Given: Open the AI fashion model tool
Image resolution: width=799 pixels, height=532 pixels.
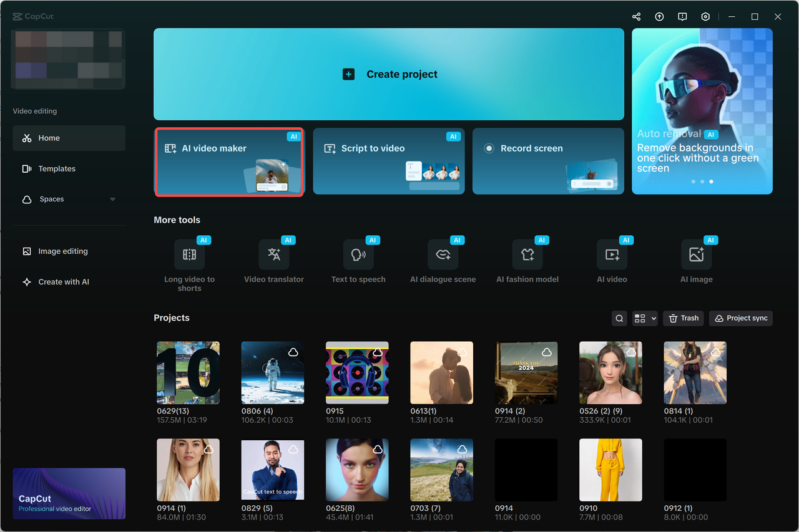Looking at the screenshot, I should [527, 254].
